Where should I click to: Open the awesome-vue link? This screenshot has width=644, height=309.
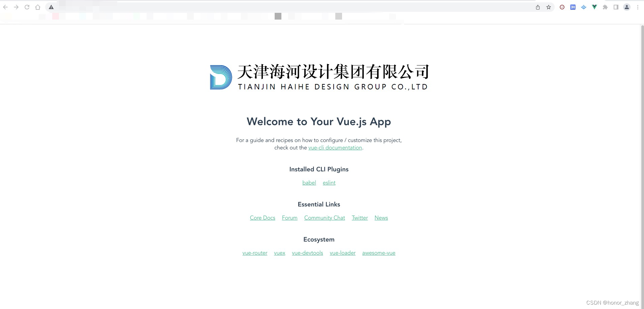click(379, 253)
